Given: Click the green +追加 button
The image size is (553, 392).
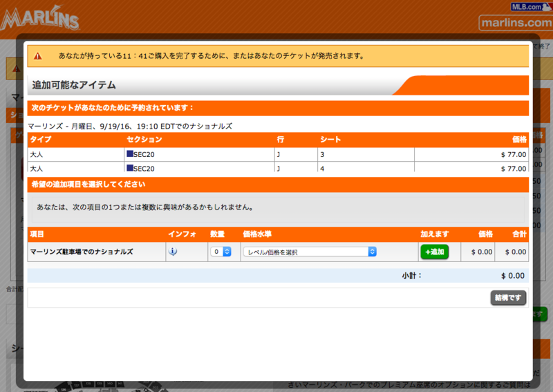Looking at the screenshot, I should click(x=435, y=252).
